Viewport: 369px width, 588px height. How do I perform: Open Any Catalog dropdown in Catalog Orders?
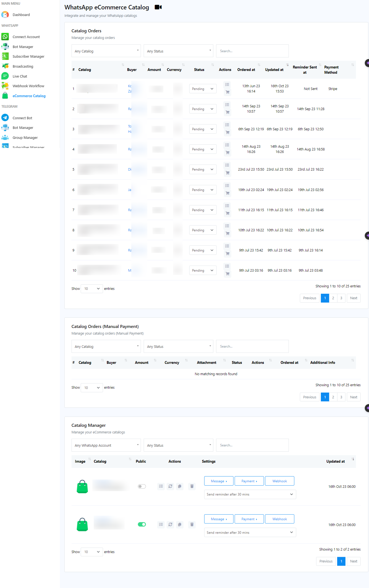[106, 51]
